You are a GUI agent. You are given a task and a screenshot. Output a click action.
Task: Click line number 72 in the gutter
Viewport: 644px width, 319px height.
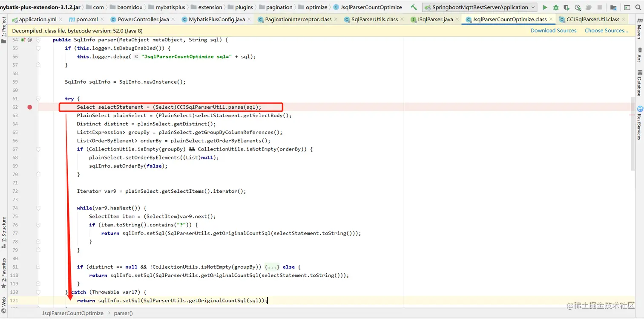click(15, 191)
